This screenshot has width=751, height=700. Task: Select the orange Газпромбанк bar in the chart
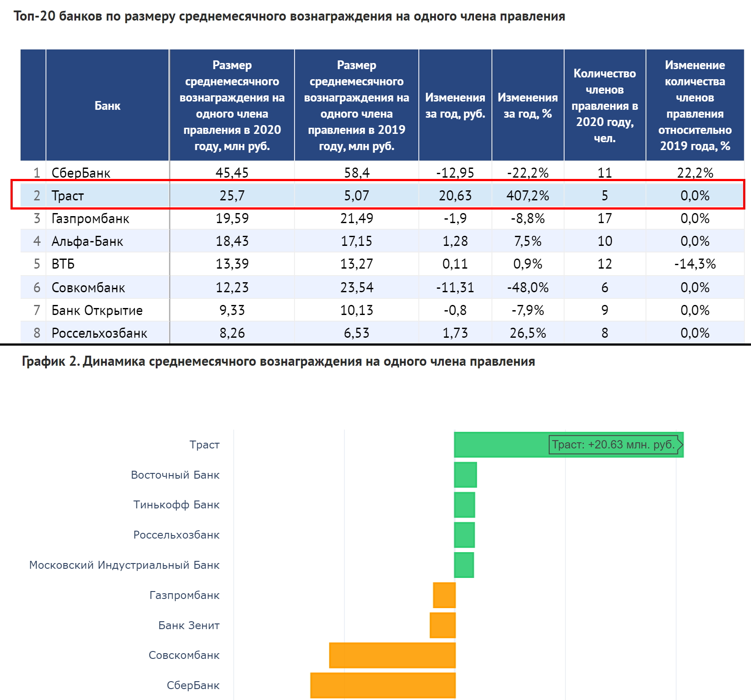(444, 595)
